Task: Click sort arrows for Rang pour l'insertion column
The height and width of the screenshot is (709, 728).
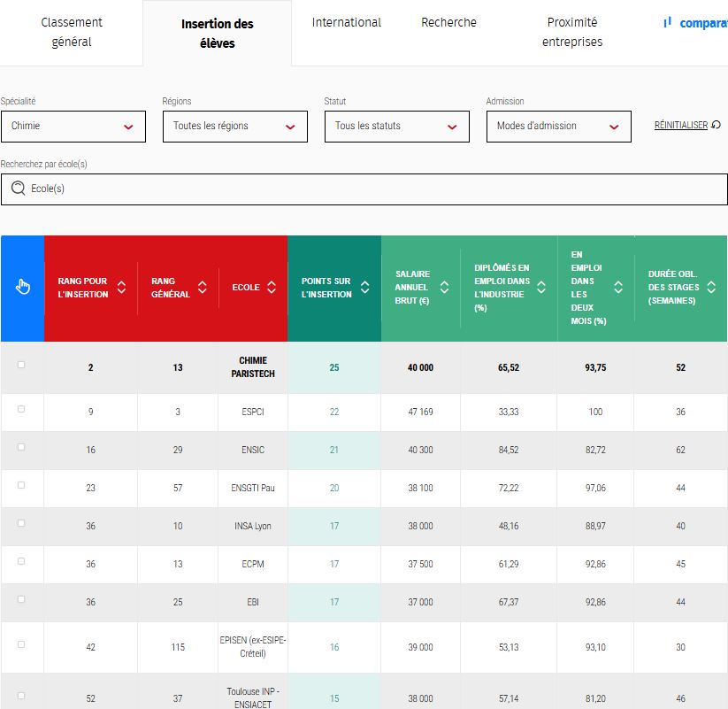Action: pos(121,288)
